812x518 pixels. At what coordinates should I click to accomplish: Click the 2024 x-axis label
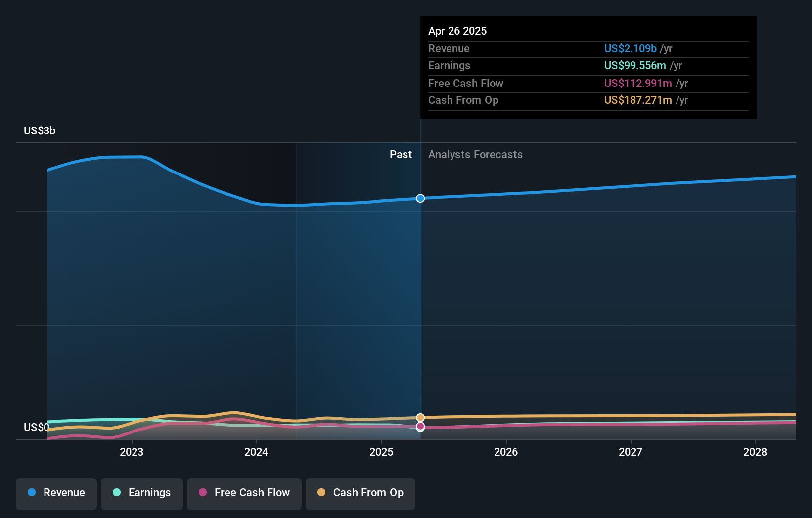(256, 452)
